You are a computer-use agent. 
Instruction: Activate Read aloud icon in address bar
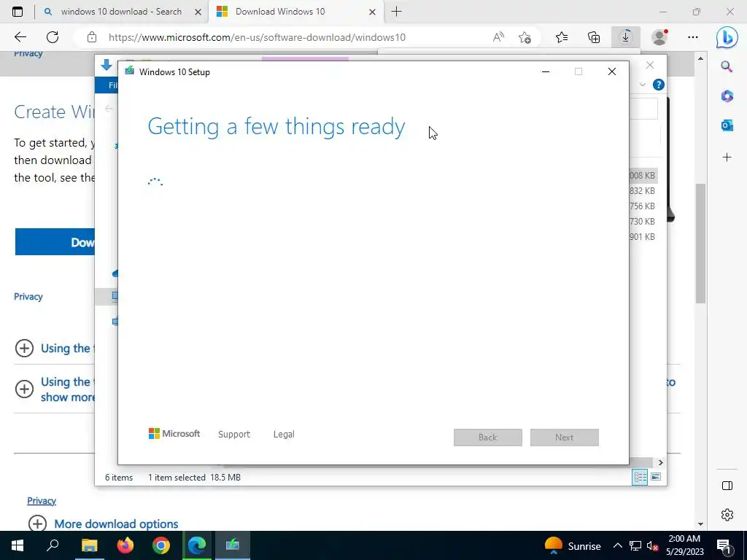[498, 37]
